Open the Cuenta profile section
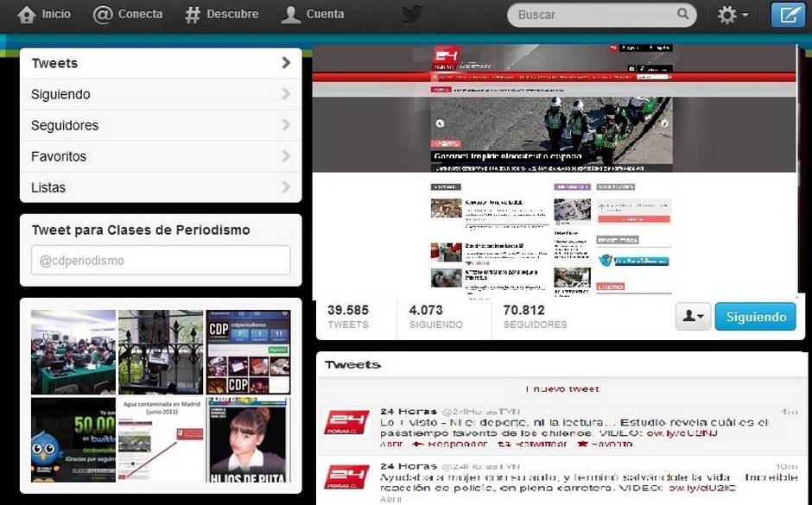This screenshot has height=505, width=812. [312, 15]
